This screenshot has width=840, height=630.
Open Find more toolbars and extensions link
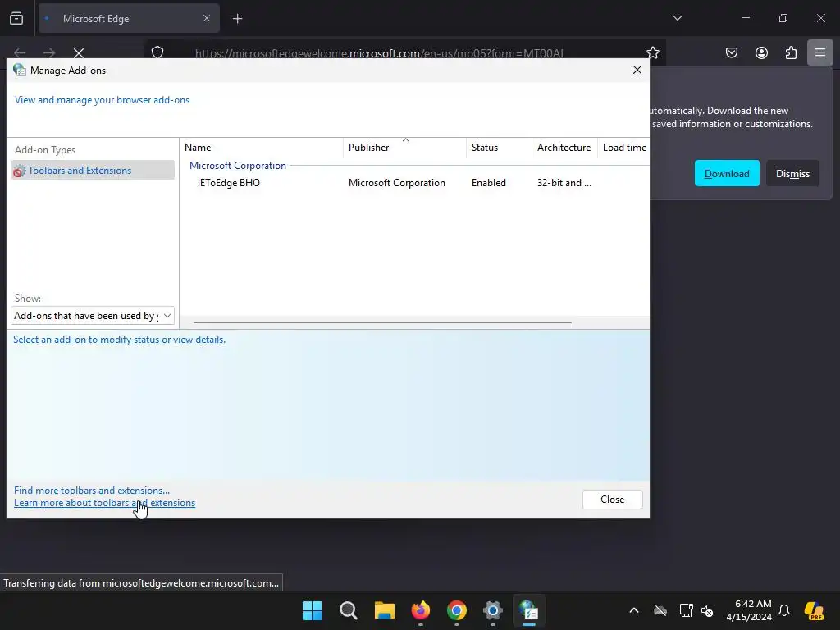[92, 491]
